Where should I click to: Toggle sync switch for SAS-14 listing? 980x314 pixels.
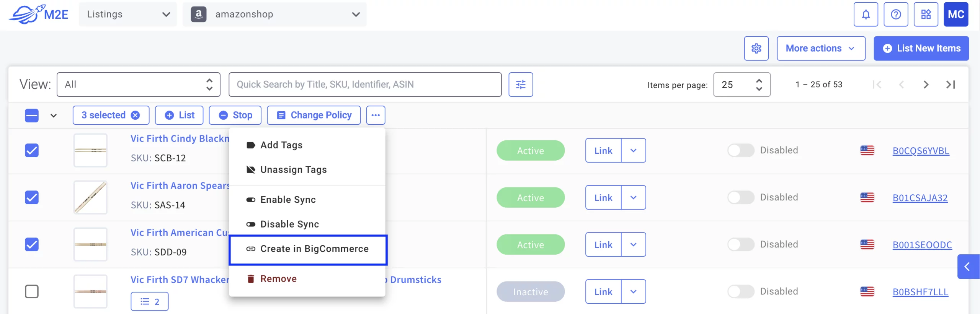740,197
